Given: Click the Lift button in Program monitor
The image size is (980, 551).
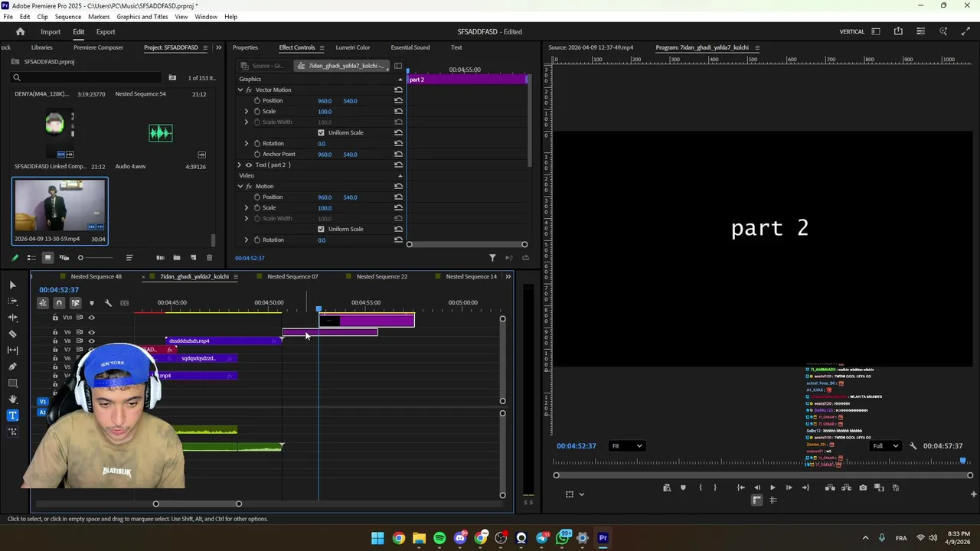Looking at the screenshot, I should (830, 487).
